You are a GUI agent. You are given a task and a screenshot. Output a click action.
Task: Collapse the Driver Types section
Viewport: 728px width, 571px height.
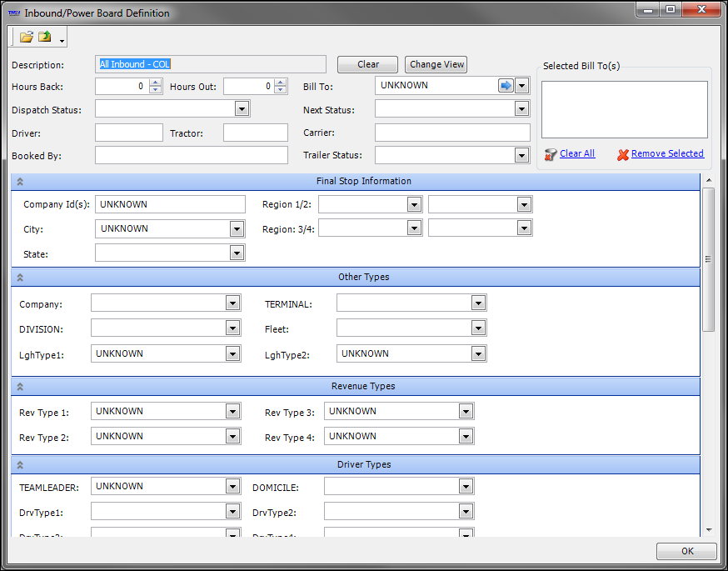click(x=20, y=465)
